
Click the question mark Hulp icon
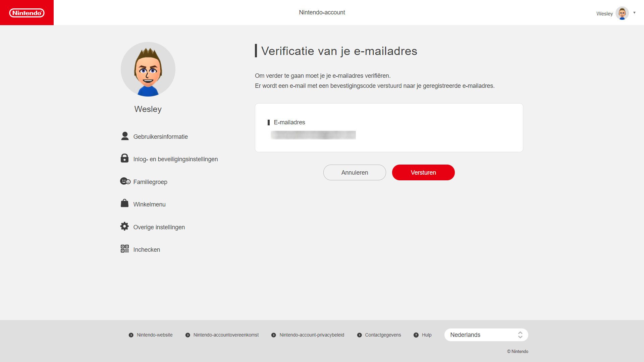point(416,335)
